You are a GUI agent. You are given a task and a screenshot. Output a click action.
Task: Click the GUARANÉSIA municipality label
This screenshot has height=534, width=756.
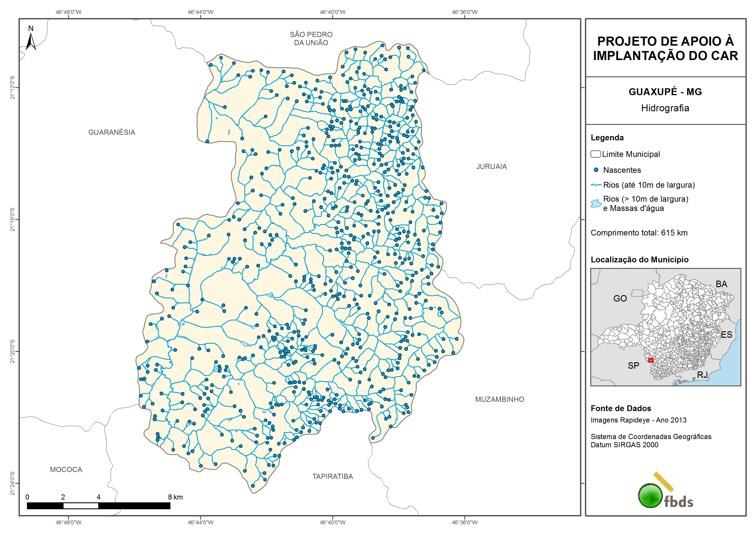[x=112, y=132]
